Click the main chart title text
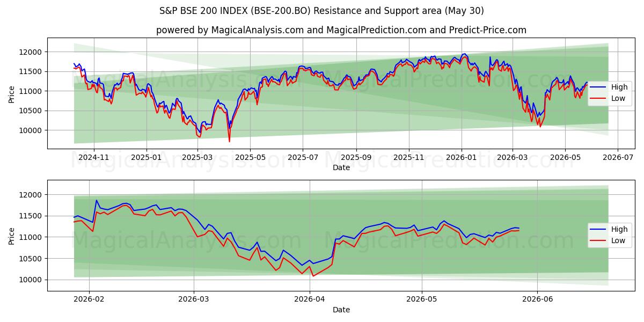This screenshot has height=322, width=644. tap(322, 11)
